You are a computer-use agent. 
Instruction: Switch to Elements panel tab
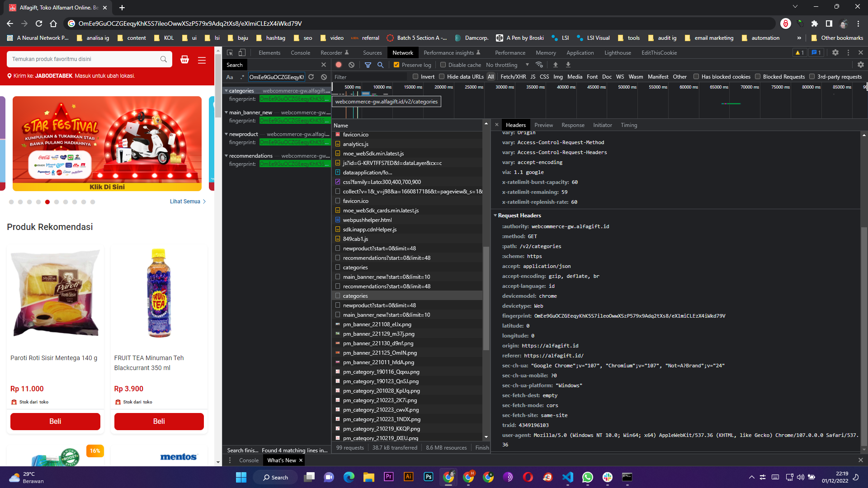[x=269, y=53]
